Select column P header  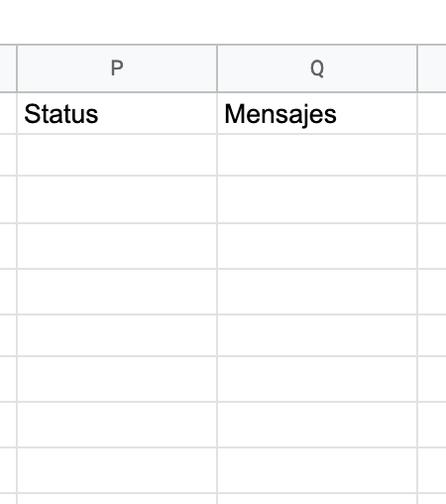[x=117, y=68]
